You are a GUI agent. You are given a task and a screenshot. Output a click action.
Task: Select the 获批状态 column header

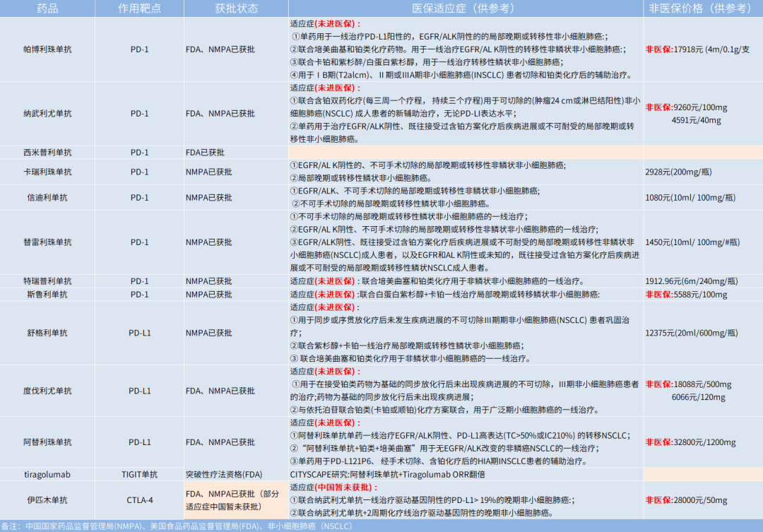point(237,8)
